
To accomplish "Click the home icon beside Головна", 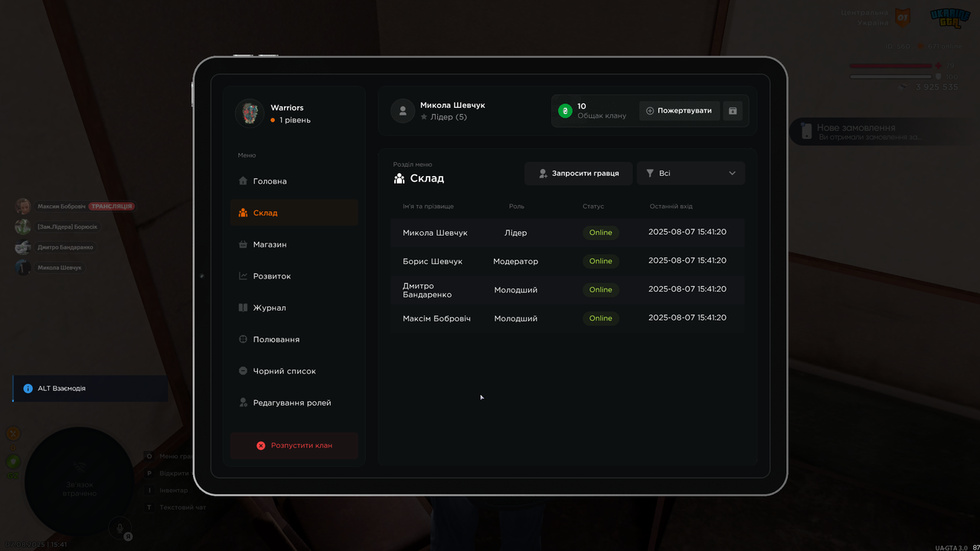I will click(243, 181).
